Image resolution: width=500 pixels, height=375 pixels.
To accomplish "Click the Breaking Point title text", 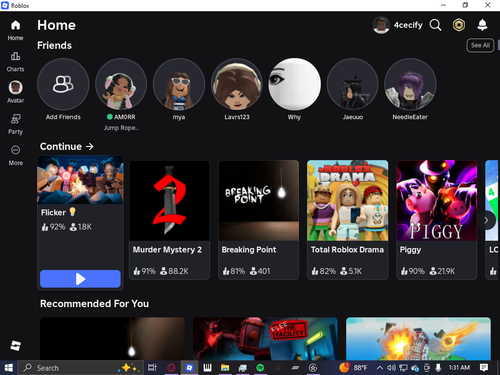I will point(249,250).
